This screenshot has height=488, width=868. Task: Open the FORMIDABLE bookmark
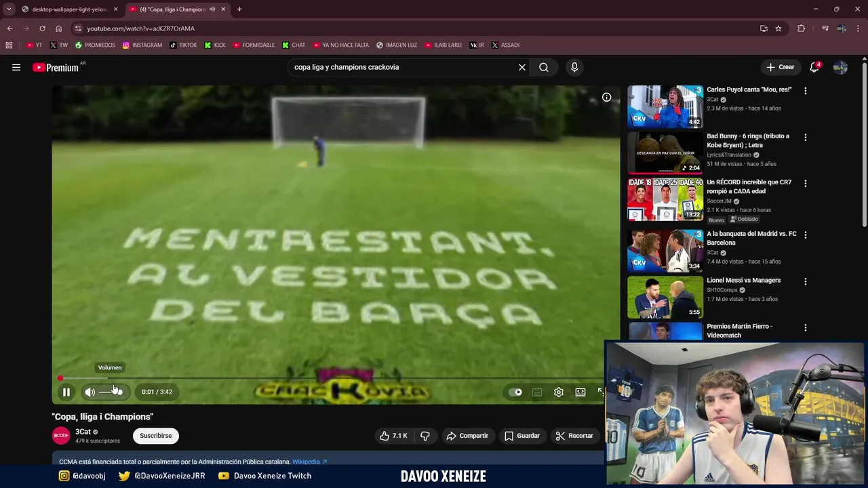point(254,45)
